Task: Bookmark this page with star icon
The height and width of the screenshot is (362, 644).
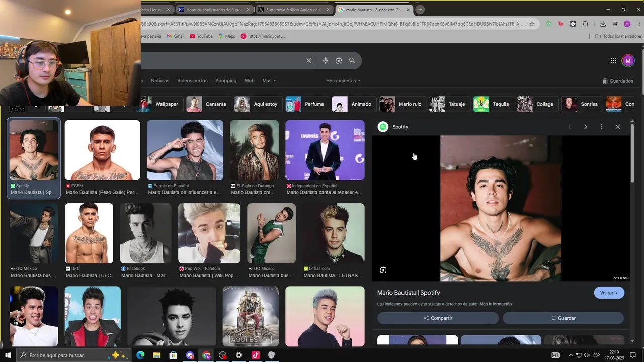Action: coord(532,24)
